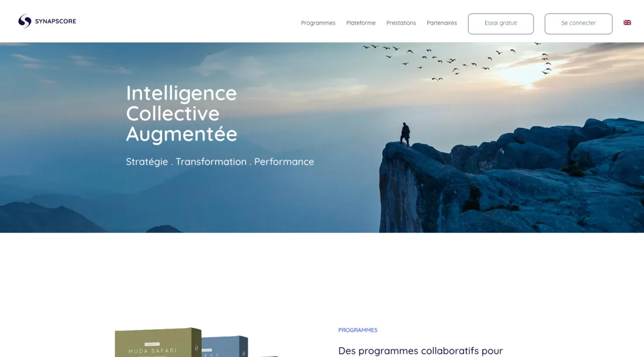Select the green Muda Safari program box
644x357 pixels.
pos(158,343)
